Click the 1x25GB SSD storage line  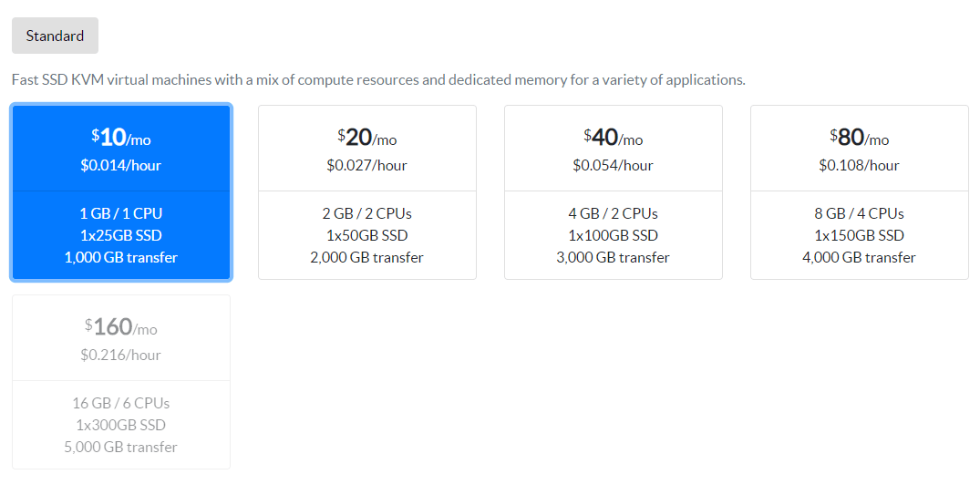(121, 235)
